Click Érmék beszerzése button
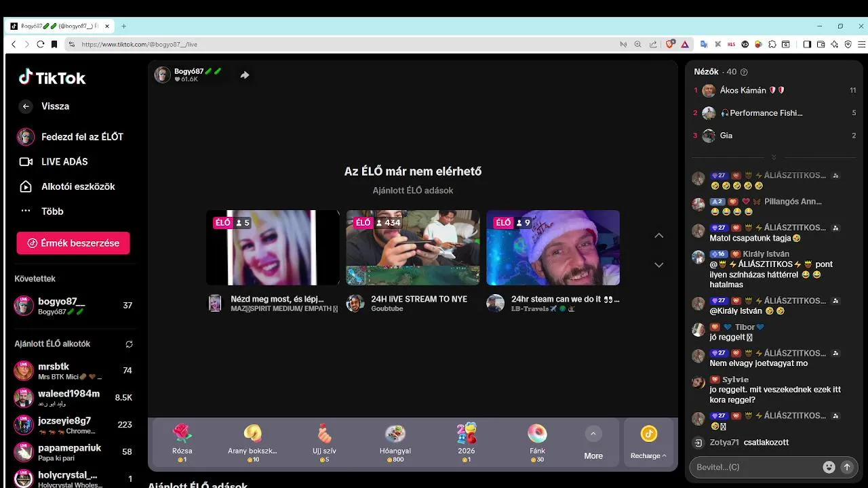 [73, 243]
